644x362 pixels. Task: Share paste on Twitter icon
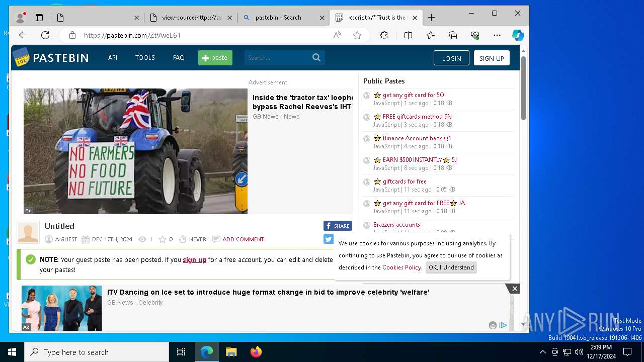pyautogui.click(x=329, y=239)
